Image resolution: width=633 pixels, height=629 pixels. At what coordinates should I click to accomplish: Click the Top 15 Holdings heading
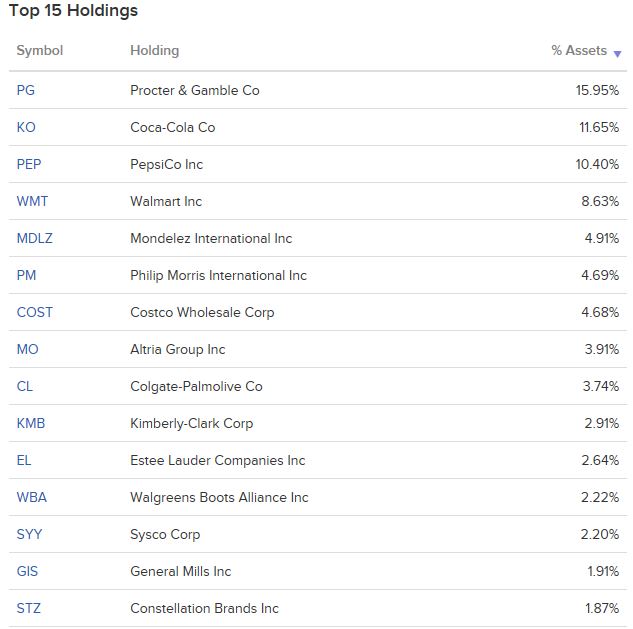73,11
